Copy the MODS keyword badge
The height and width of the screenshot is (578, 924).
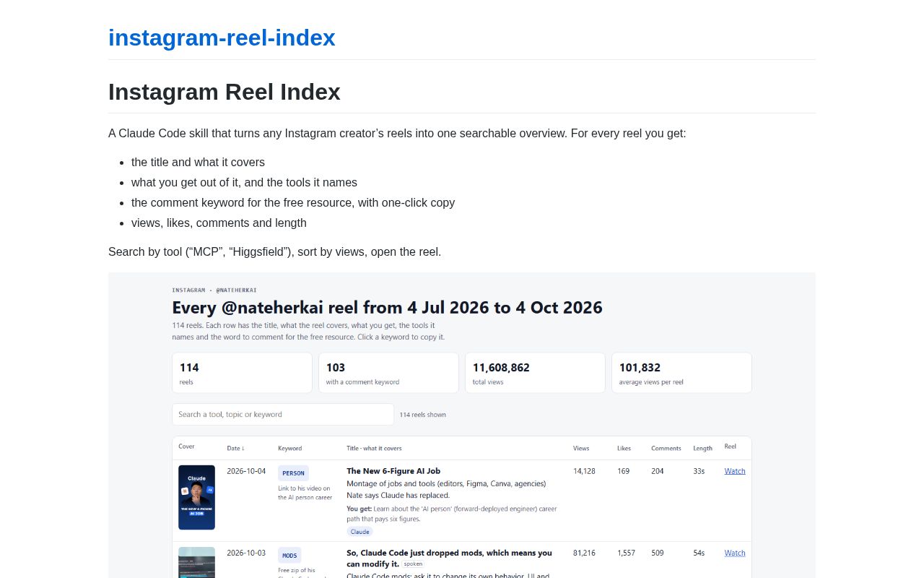(289, 556)
